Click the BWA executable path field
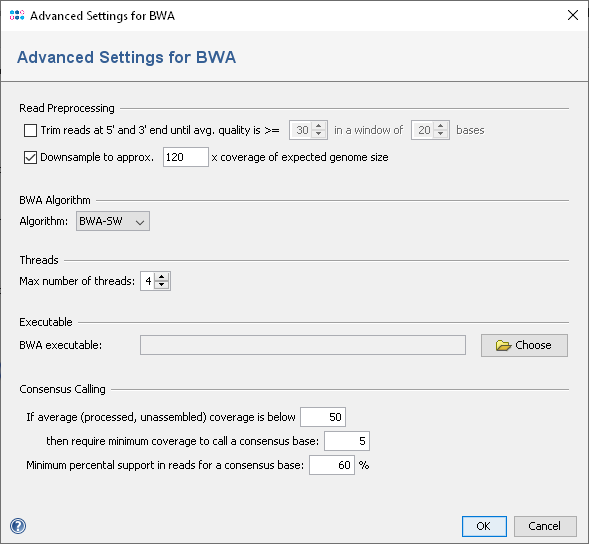 point(303,345)
